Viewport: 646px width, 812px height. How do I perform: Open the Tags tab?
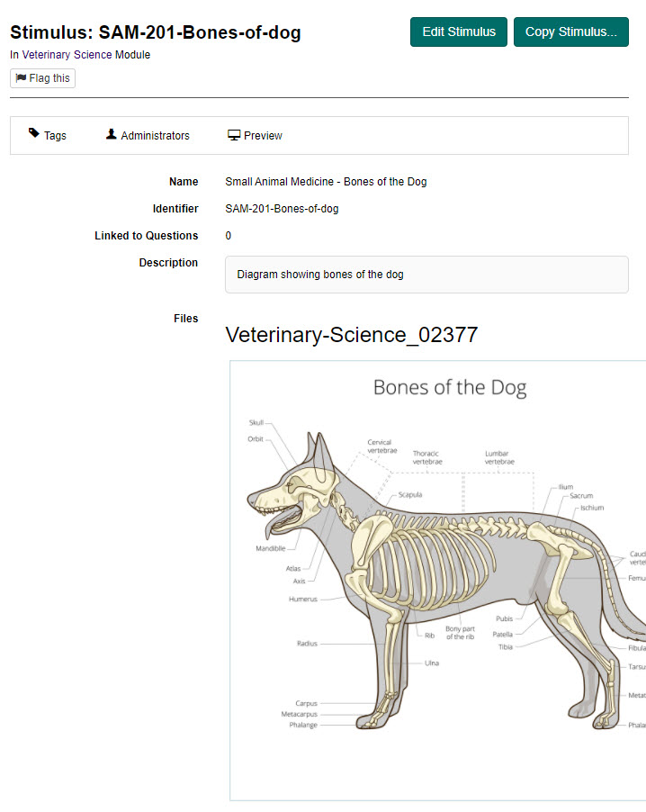(47, 136)
